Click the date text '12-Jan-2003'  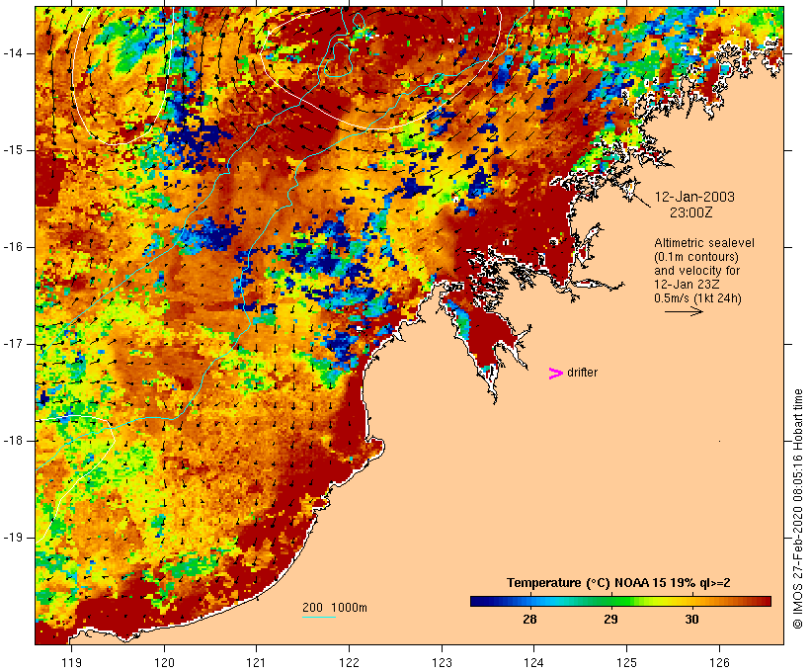[694, 197]
